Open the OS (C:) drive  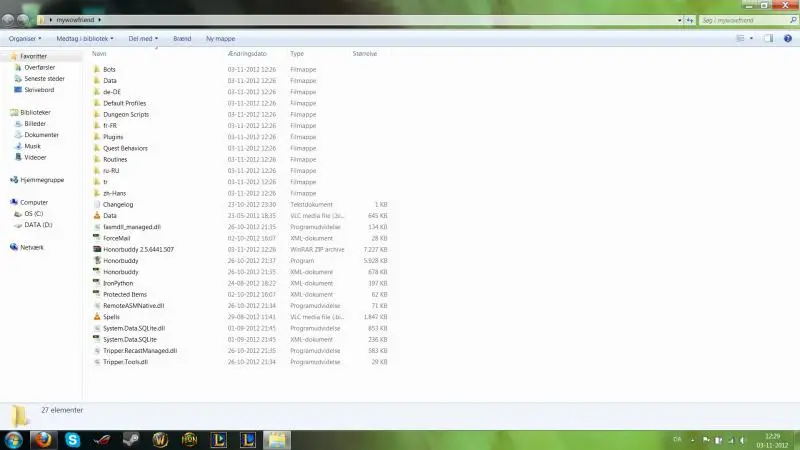tap(34, 213)
